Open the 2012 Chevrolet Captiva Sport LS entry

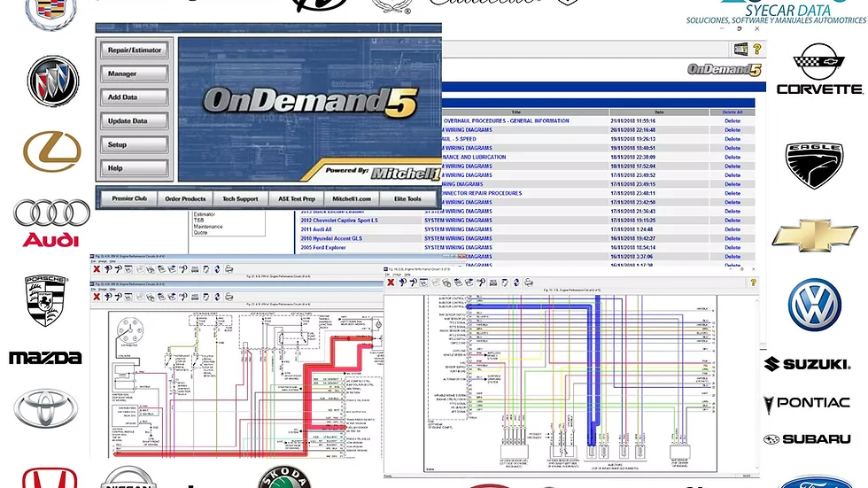click(x=339, y=221)
